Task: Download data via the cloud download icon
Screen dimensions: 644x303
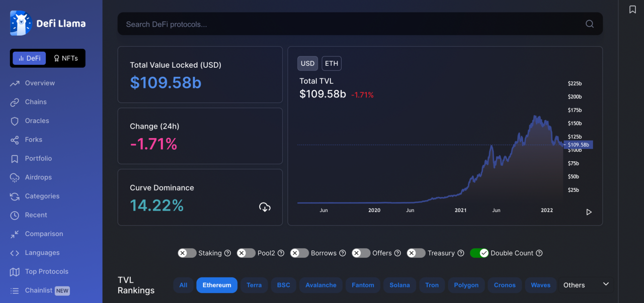Action: [265, 207]
